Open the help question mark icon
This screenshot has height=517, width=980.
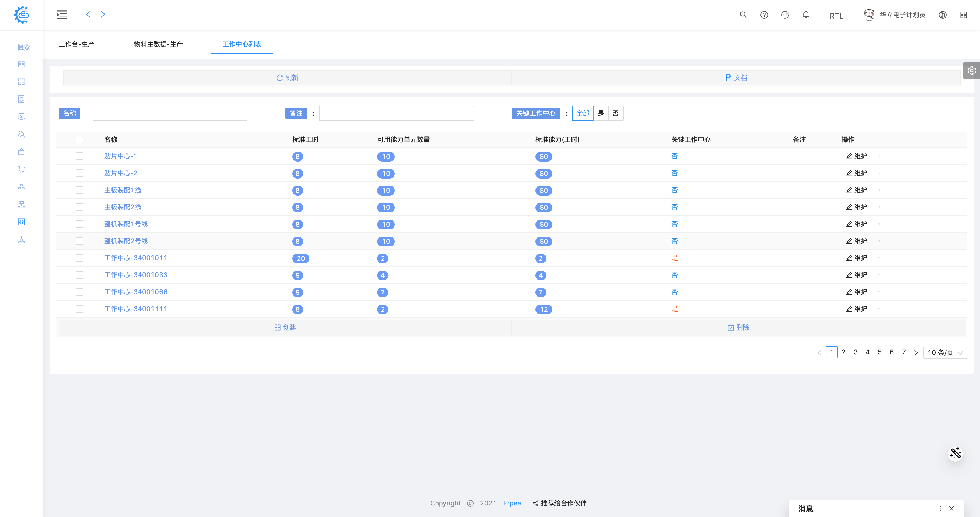[764, 15]
